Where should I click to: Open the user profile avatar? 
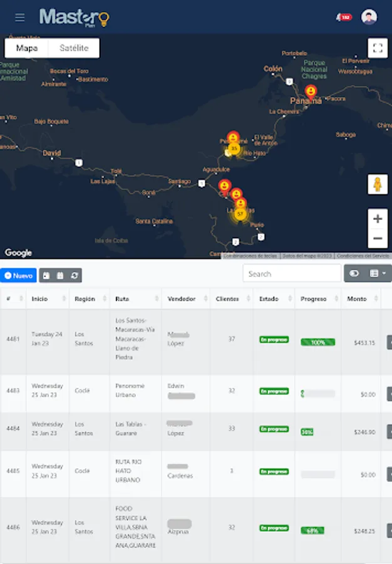tap(369, 17)
